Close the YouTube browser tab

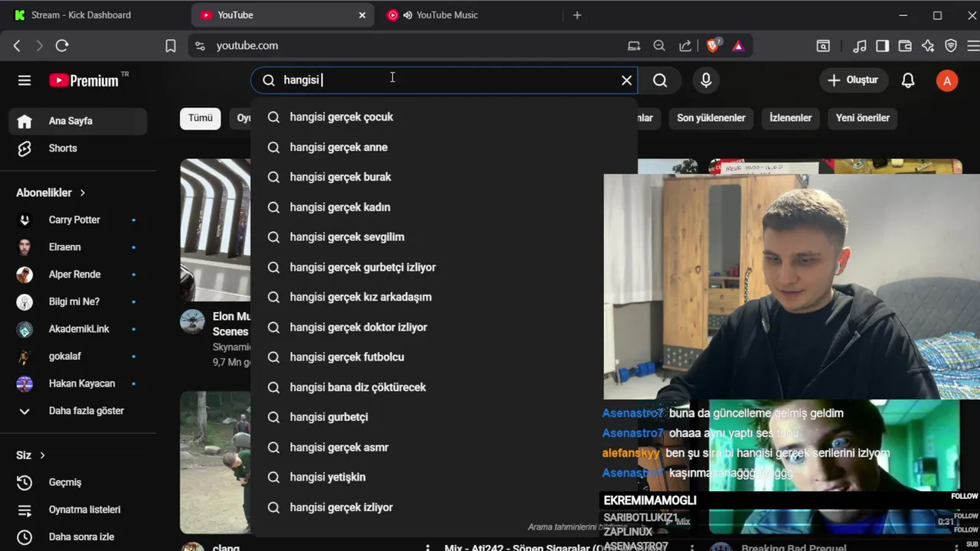point(362,15)
